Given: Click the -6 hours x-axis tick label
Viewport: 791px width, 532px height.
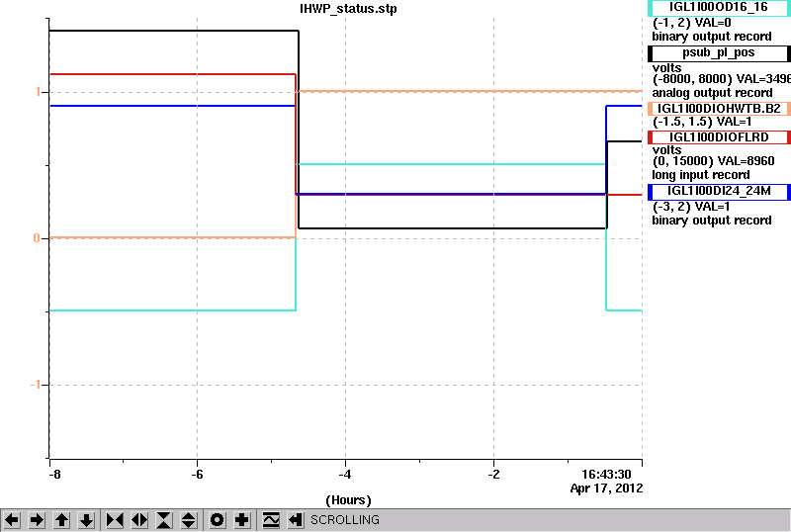Looking at the screenshot, I should coord(197,475).
